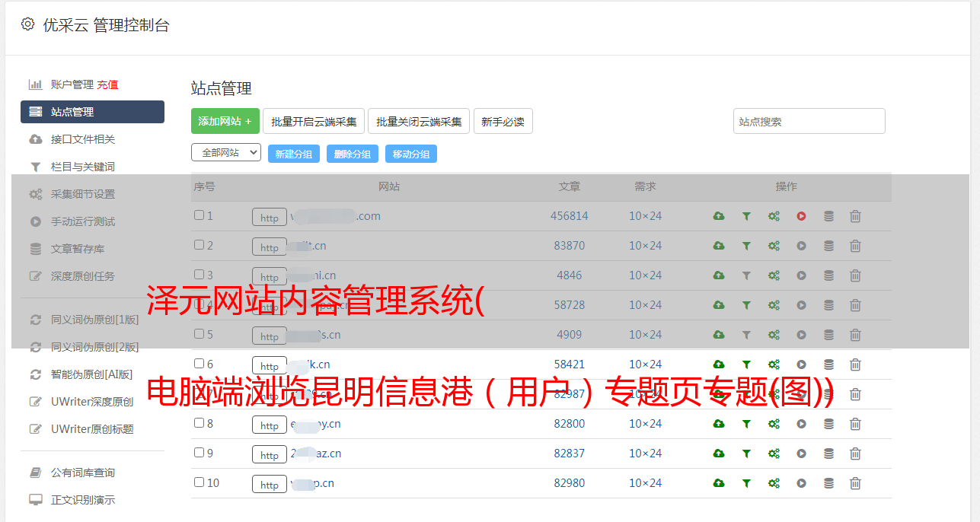Open database icon for row 1
The height and width of the screenshot is (522, 980).
(x=828, y=216)
